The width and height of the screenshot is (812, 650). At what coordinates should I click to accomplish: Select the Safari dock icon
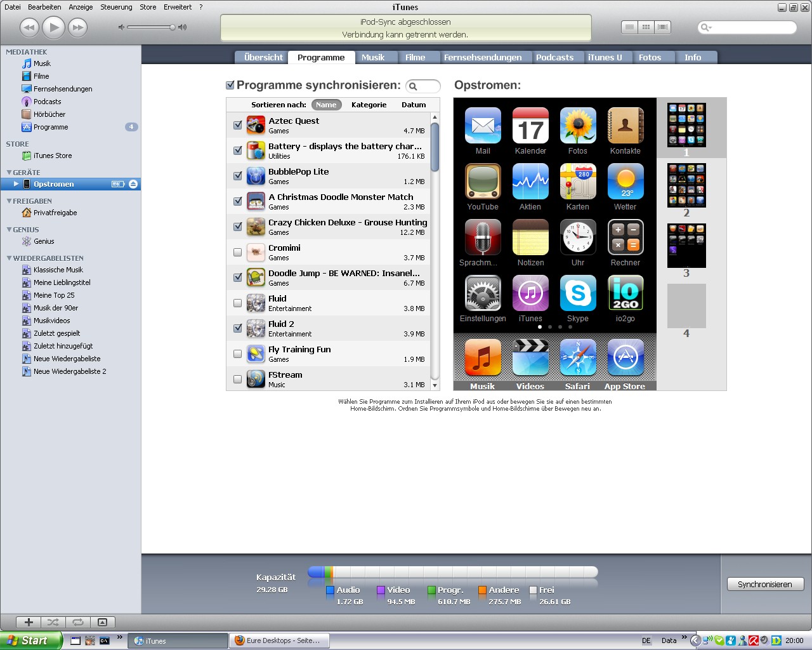(x=578, y=357)
